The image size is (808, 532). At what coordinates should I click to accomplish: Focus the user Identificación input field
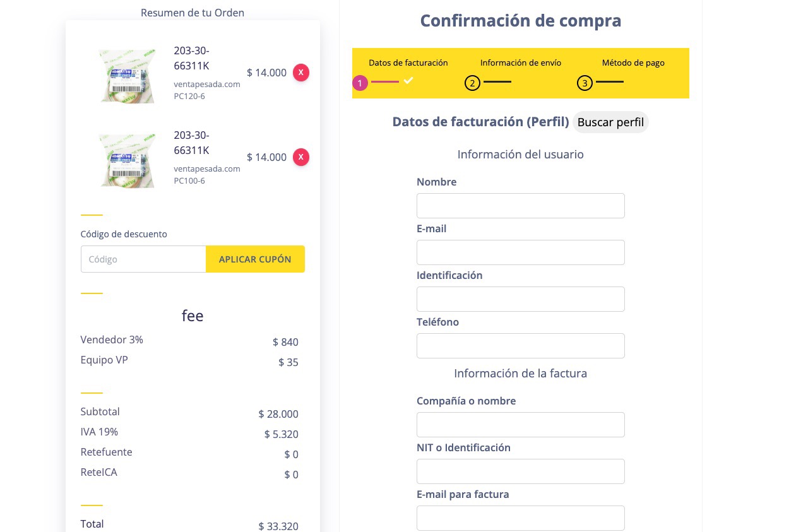click(x=520, y=299)
